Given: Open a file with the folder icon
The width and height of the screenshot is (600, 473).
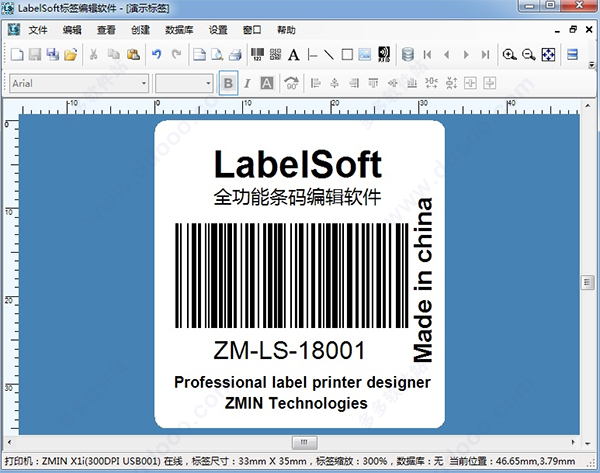Looking at the screenshot, I should click(x=71, y=54).
